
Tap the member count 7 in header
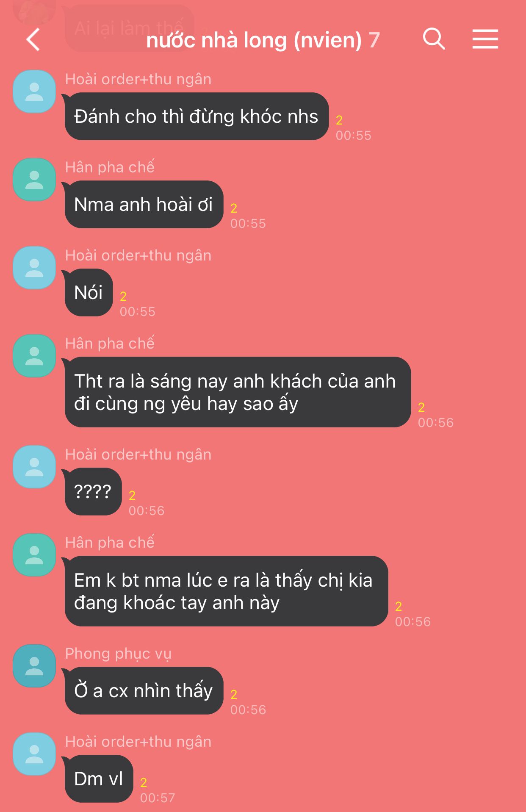[x=374, y=40]
